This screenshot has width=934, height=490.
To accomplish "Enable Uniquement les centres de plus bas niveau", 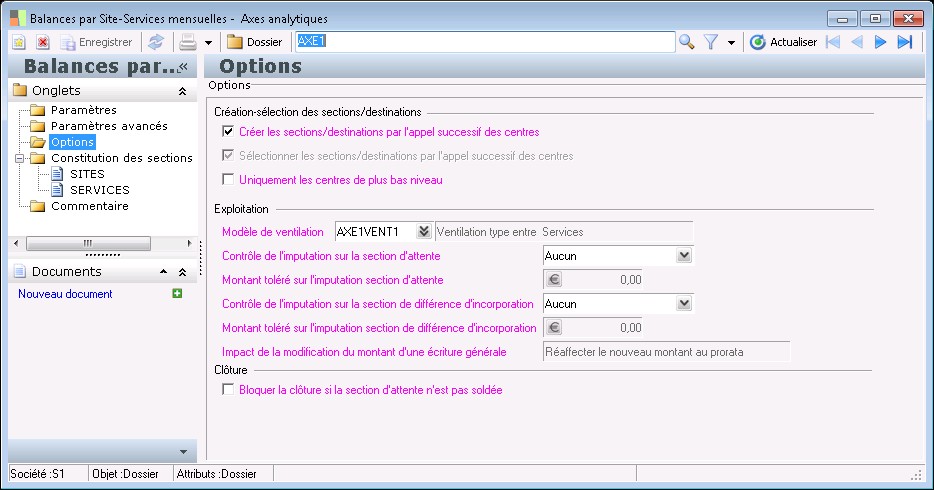I will pyautogui.click(x=228, y=179).
